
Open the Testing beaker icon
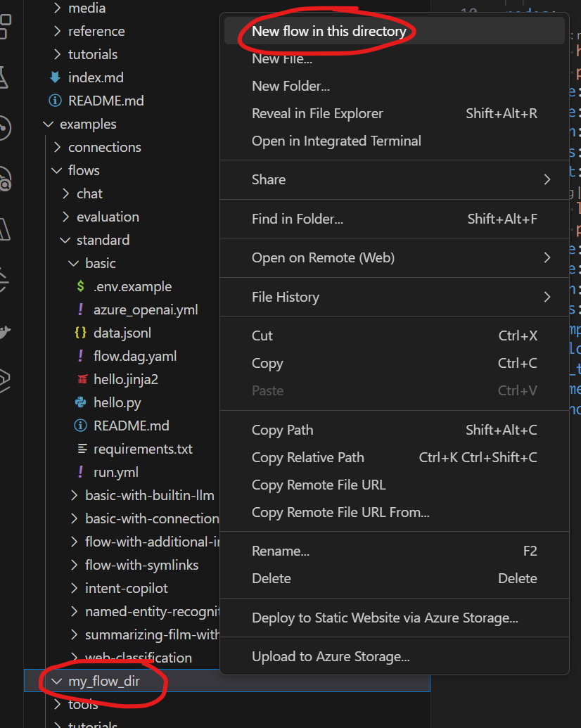5,77
